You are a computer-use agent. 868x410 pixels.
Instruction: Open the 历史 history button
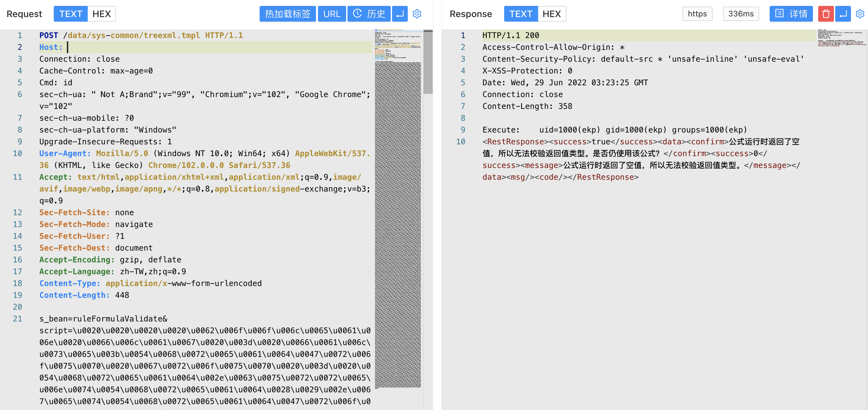(x=369, y=14)
